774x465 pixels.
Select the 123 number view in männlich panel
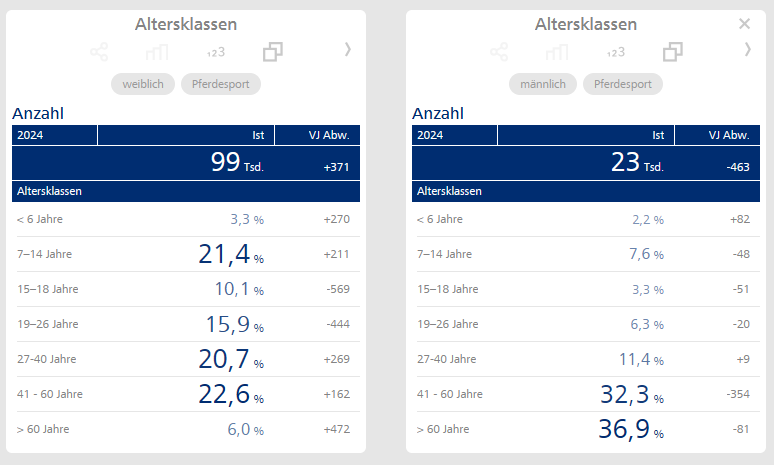pyautogui.click(x=616, y=52)
